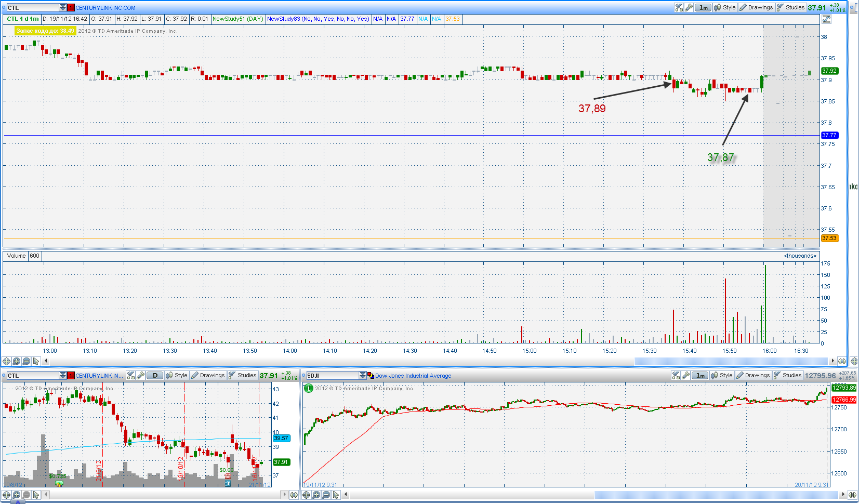The image size is (859, 504).
Task: Click the zoom out magnifier under the main chart
Action: pyautogui.click(x=26, y=361)
